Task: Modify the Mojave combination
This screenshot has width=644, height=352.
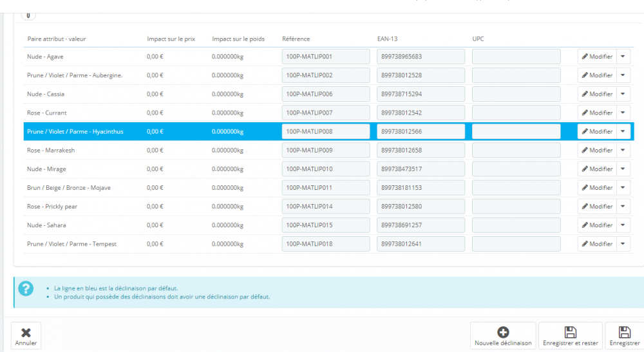Action: click(x=597, y=188)
